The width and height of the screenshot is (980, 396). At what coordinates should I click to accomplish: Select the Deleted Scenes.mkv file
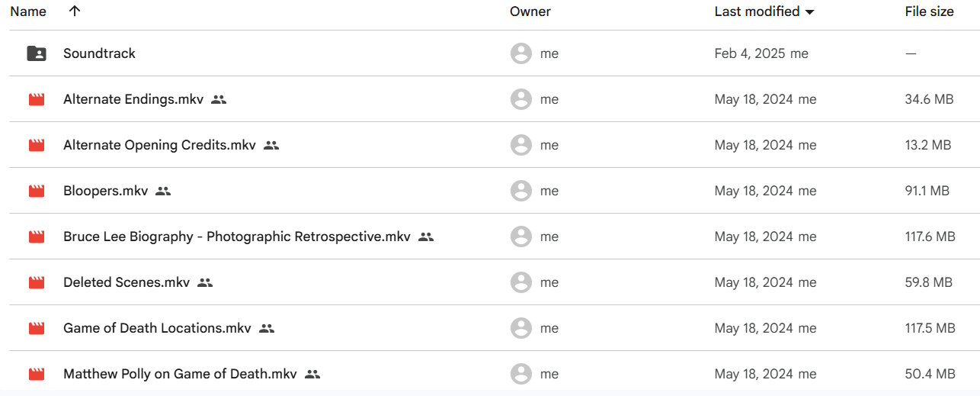point(127,282)
